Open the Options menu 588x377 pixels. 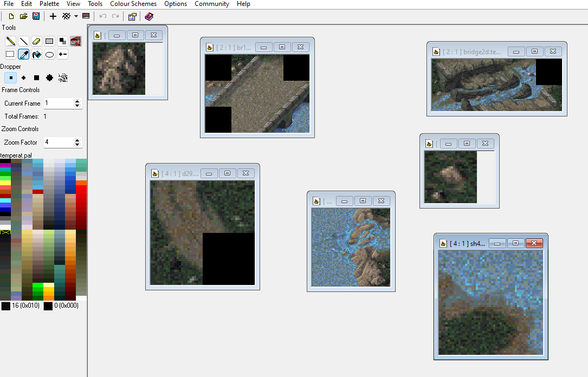pos(176,4)
